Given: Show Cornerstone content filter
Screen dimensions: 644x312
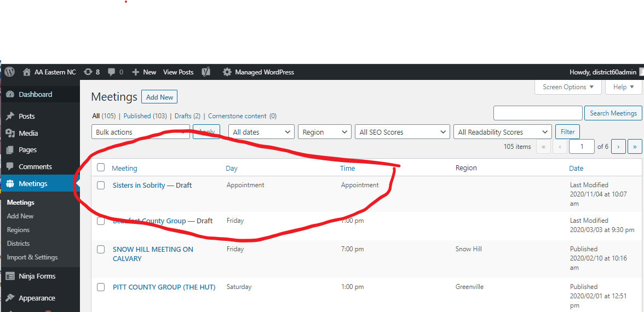Looking at the screenshot, I should pos(242,116).
